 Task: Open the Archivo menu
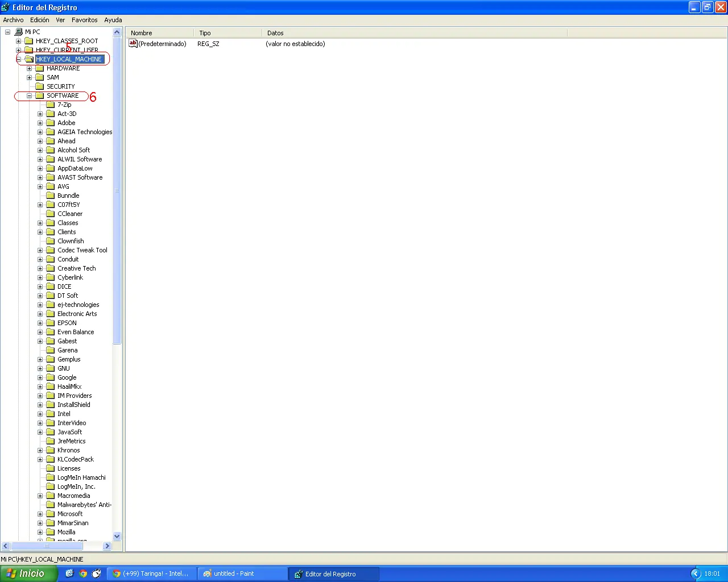click(14, 20)
